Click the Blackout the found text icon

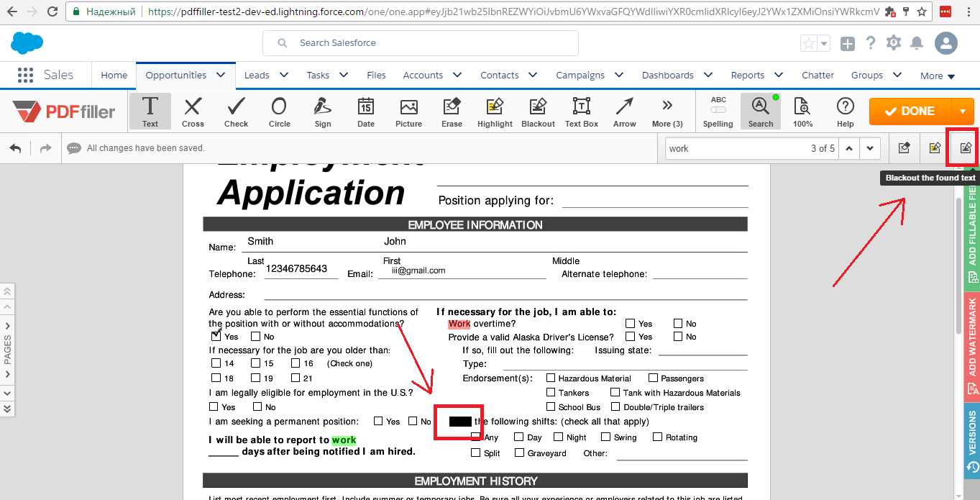(966, 148)
